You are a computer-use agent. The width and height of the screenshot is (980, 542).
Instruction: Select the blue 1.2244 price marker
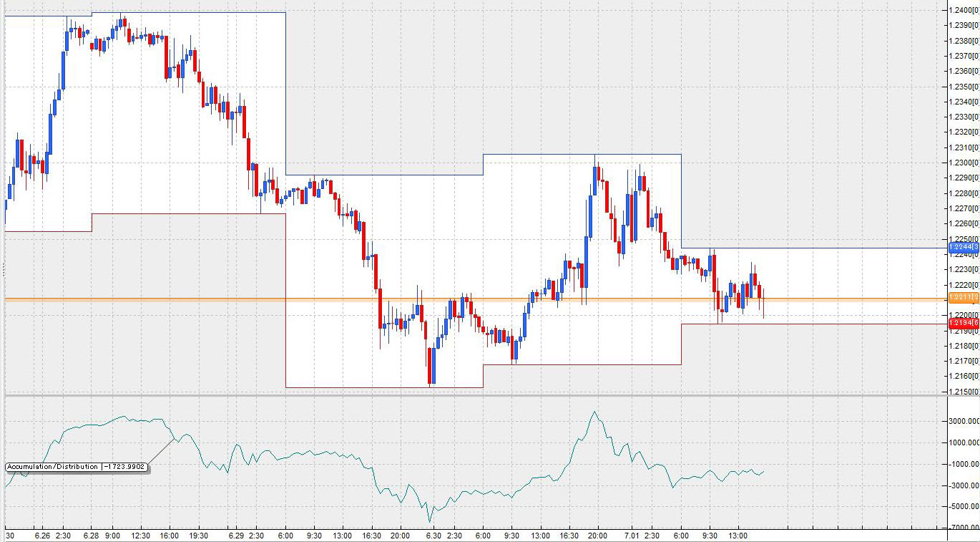click(x=964, y=247)
